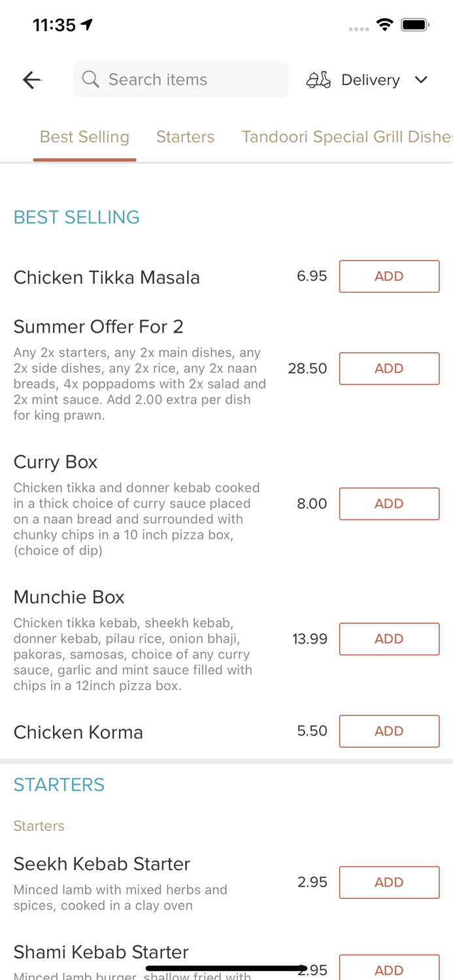Tap the delivery scooter icon
The height and width of the screenshot is (980, 453).
pos(318,80)
